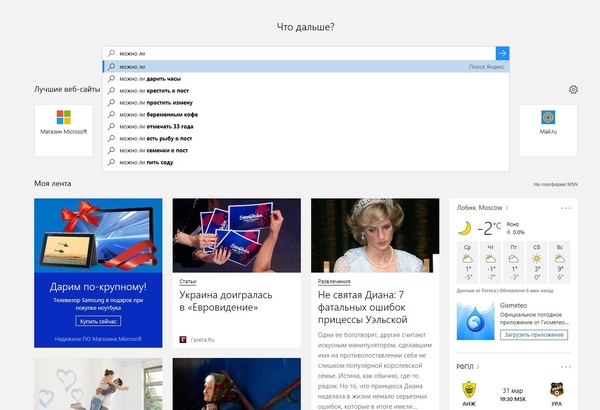This screenshot has height=410, width=600.
Task: Select the Ср forecast day
Action: point(468,262)
